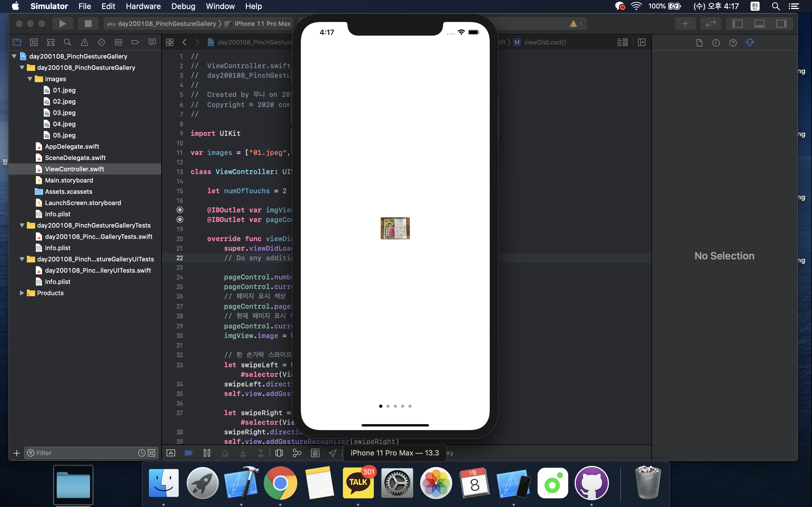Open the Find navigator magnifier icon
Viewport: 812px width, 507px height.
[67, 42]
